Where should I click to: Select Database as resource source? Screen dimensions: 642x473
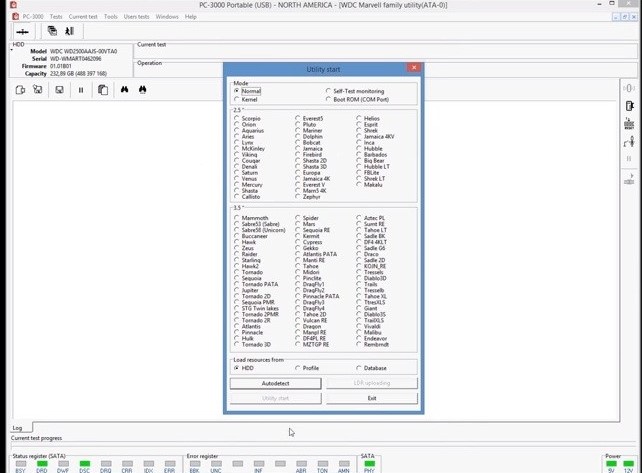coord(357,368)
